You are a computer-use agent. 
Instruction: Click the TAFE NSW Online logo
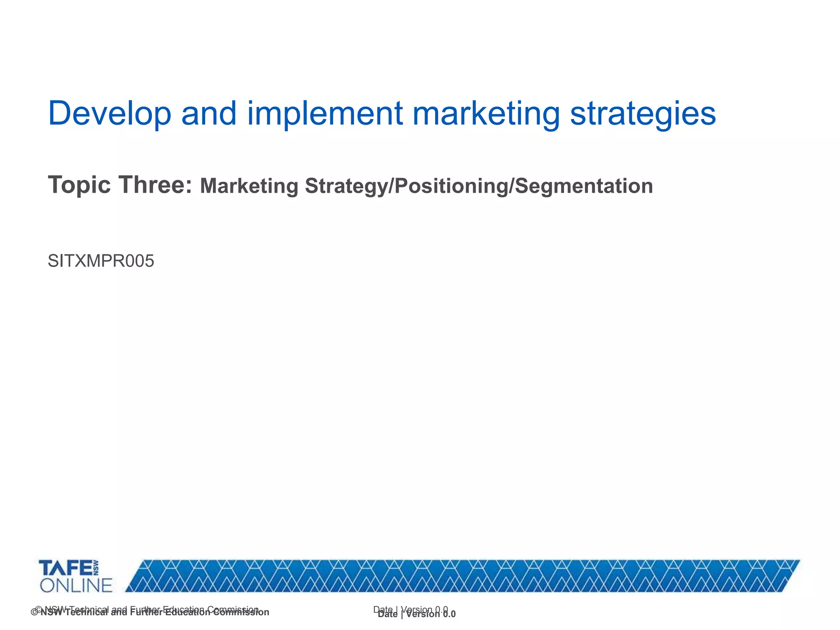pyautogui.click(x=76, y=575)
